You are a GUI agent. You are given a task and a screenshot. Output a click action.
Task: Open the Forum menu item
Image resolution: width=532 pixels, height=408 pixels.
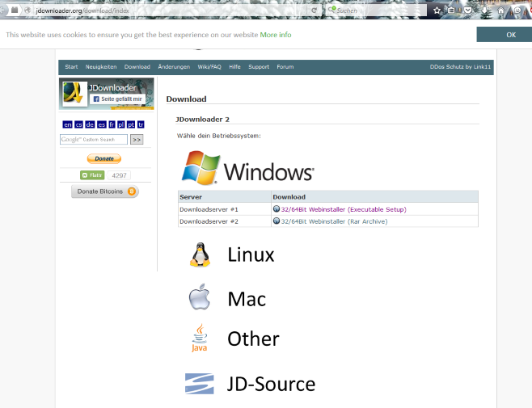tap(285, 67)
